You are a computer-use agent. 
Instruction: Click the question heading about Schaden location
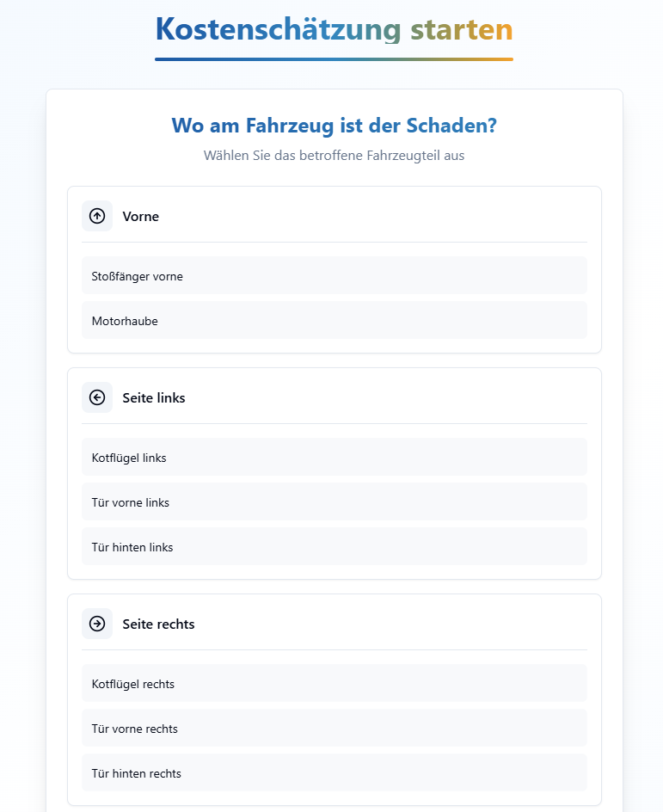tap(334, 126)
